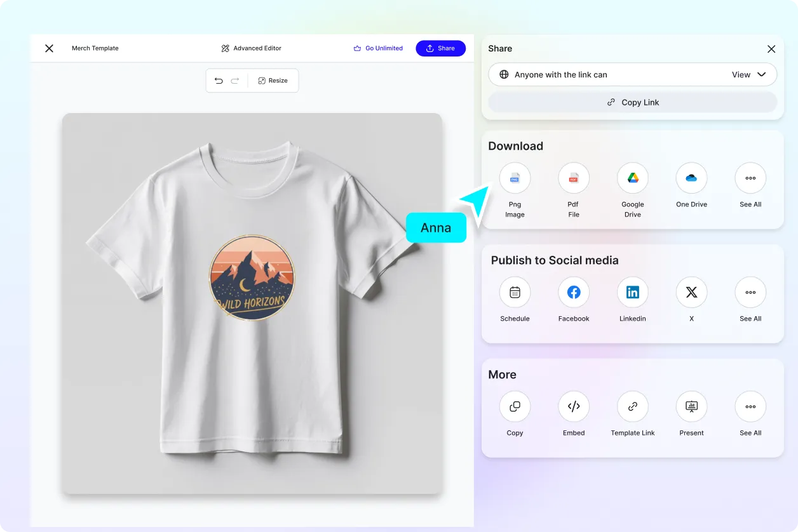Click the Copy icon under More
The height and width of the screenshot is (532, 798).
(x=515, y=406)
